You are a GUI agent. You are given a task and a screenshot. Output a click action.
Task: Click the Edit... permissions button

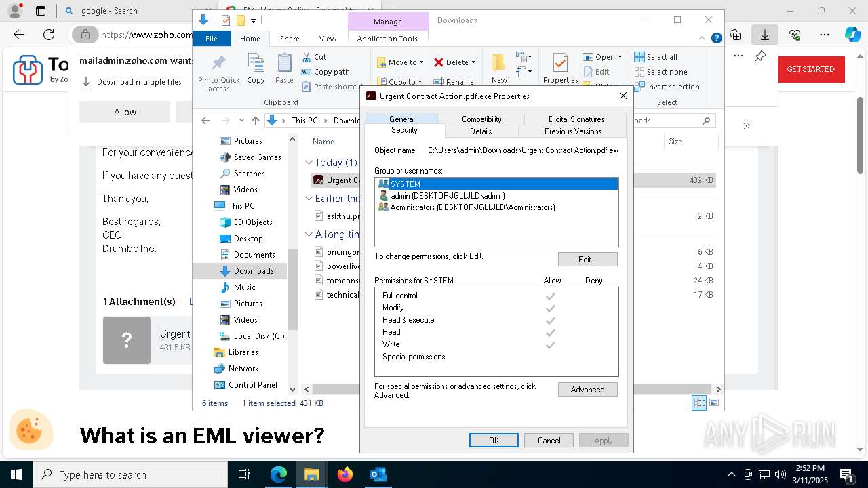tap(587, 259)
